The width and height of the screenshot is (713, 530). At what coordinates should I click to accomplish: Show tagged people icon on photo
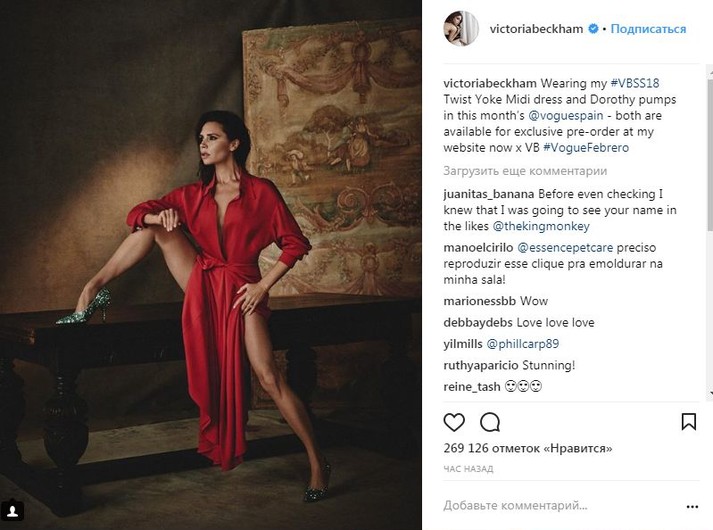(12, 511)
